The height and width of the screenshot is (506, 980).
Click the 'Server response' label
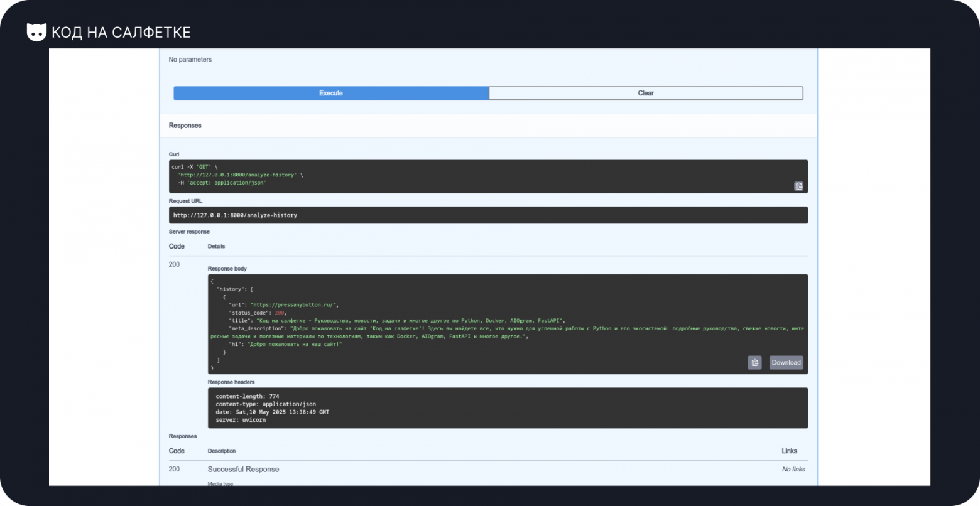189,232
